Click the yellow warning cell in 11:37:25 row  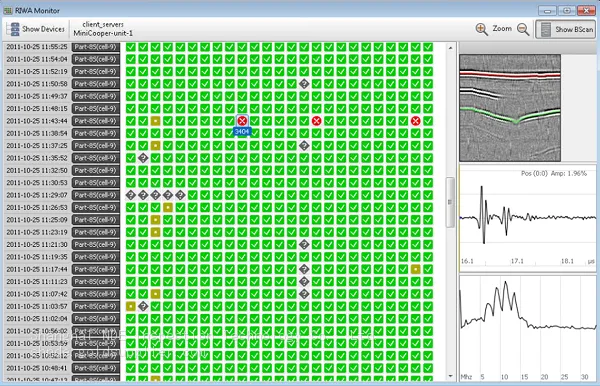click(x=155, y=146)
